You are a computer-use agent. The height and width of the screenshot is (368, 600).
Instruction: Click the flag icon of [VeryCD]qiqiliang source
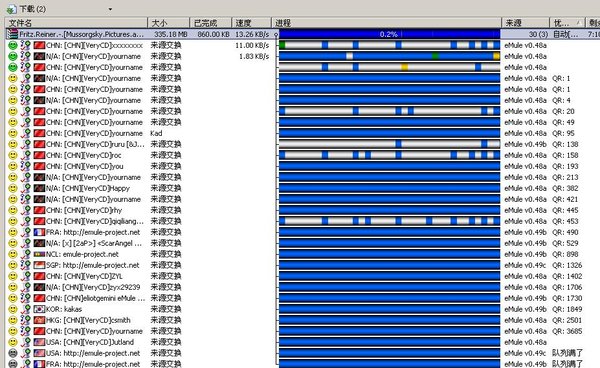(x=39, y=221)
